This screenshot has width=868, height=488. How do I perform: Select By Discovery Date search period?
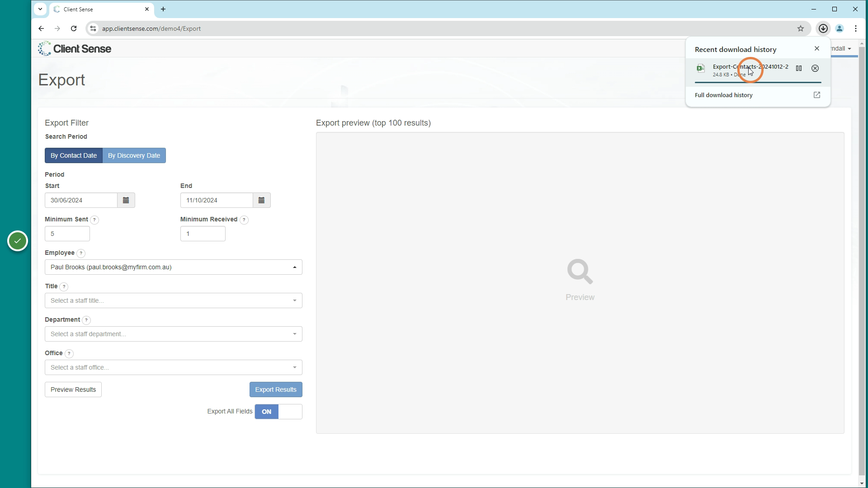coord(134,155)
